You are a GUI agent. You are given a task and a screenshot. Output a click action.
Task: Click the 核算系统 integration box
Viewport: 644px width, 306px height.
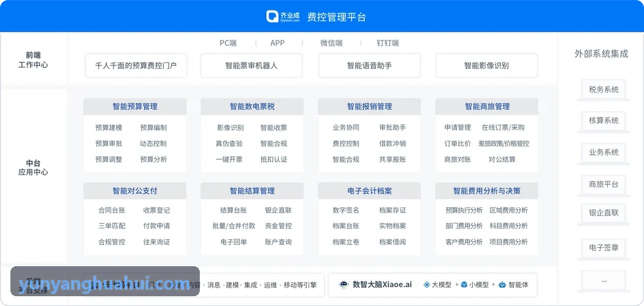(603, 121)
